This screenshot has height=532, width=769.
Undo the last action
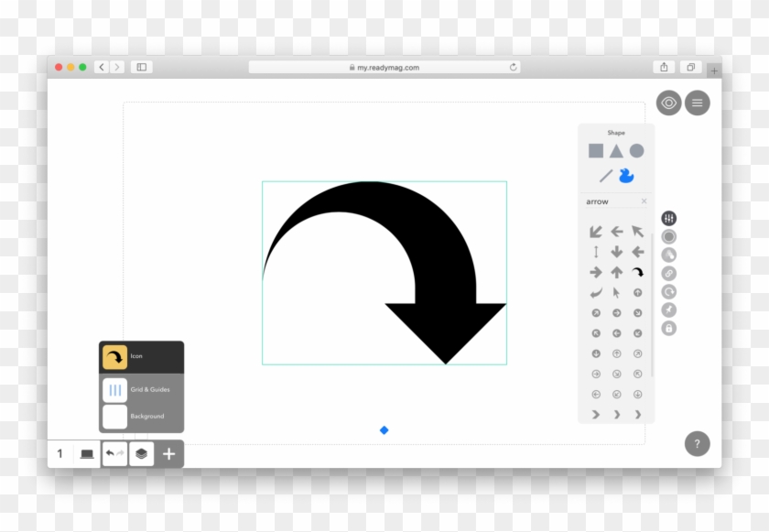110,453
